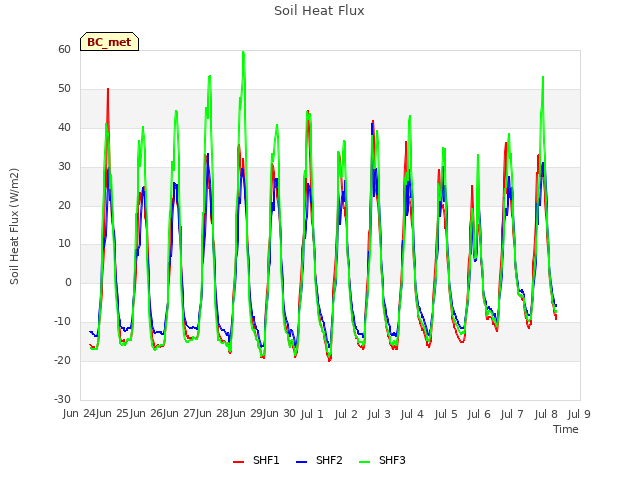
Task: Click the Jul 1 x-axis tick label
Action: (312, 414)
